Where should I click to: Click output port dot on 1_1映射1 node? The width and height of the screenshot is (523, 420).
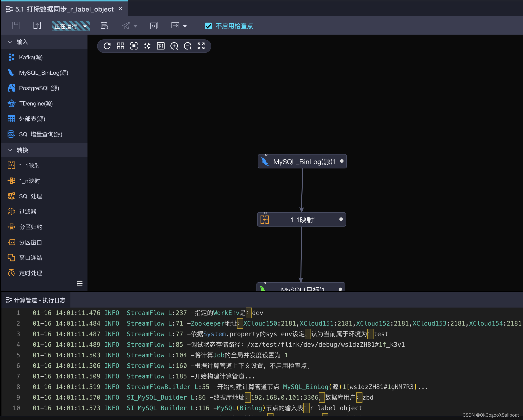[341, 219]
